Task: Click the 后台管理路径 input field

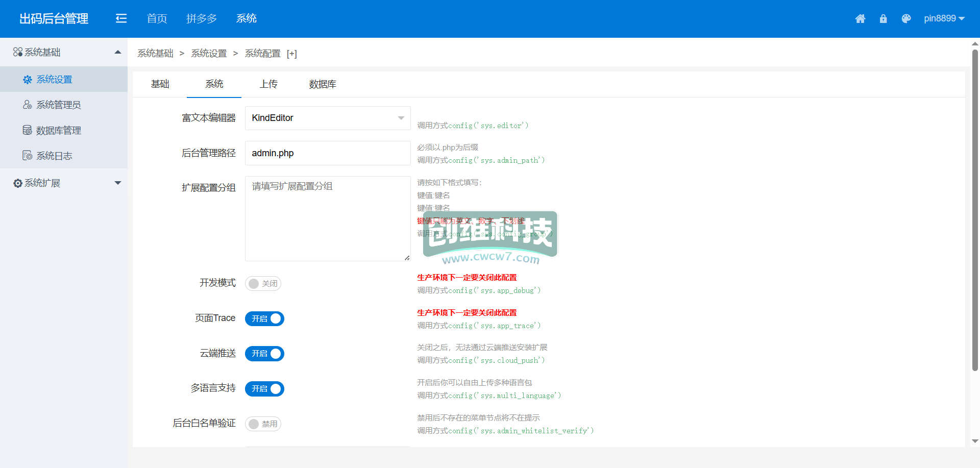Action: (328, 153)
